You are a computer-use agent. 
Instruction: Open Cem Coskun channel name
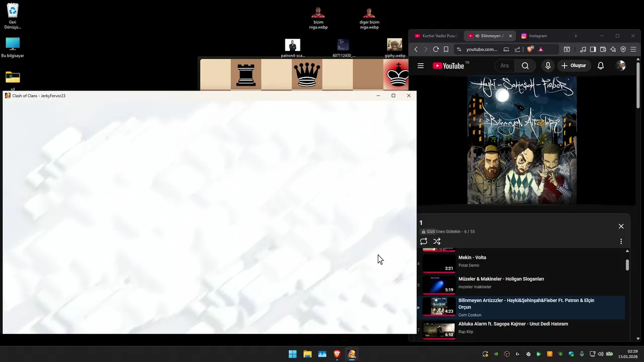(x=470, y=315)
